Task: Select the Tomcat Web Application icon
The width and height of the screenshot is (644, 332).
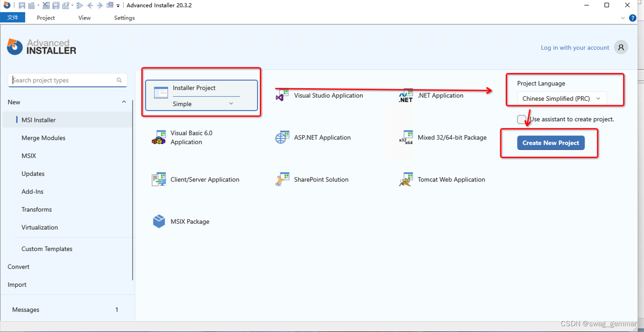Action: click(x=405, y=179)
